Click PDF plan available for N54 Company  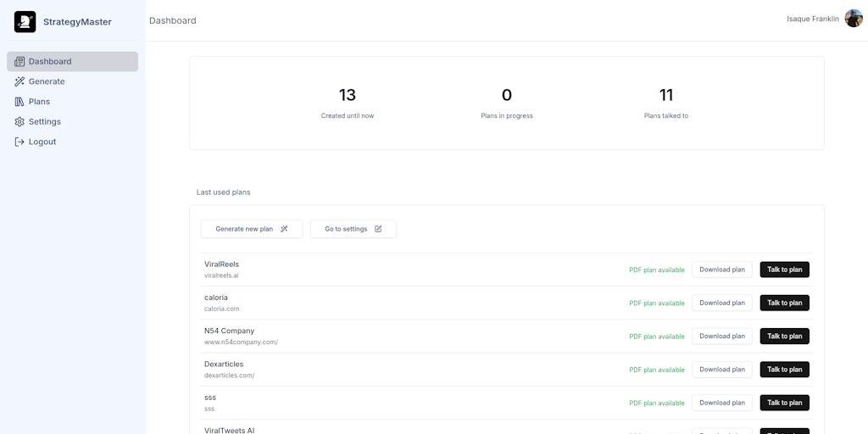pyautogui.click(x=657, y=337)
